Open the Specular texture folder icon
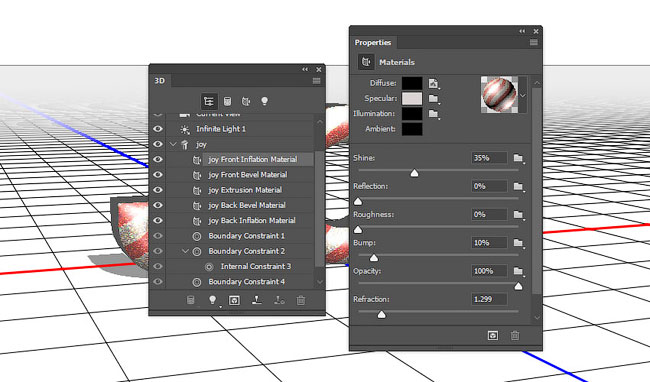This screenshot has height=382, width=650. [x=434, y=99]
